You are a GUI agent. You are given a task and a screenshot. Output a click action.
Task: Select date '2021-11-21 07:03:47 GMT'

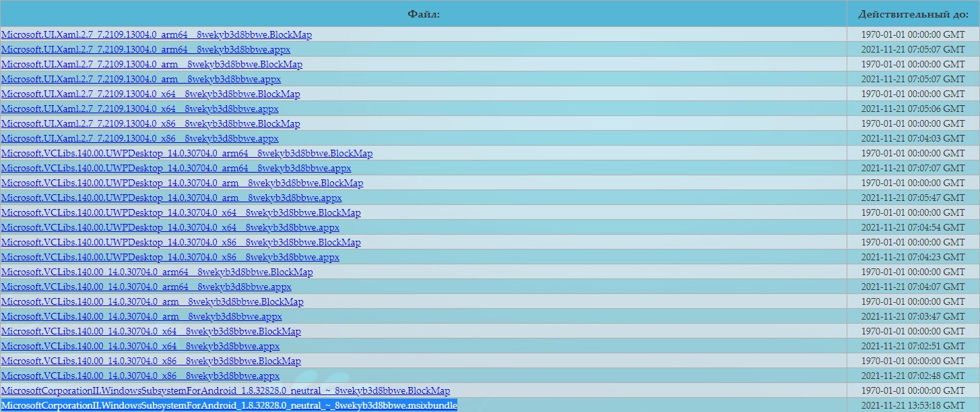(913, 316)
